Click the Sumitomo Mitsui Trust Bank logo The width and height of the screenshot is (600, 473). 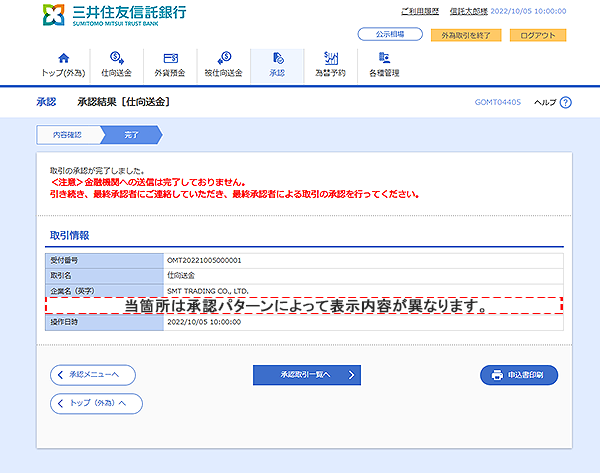114,15
